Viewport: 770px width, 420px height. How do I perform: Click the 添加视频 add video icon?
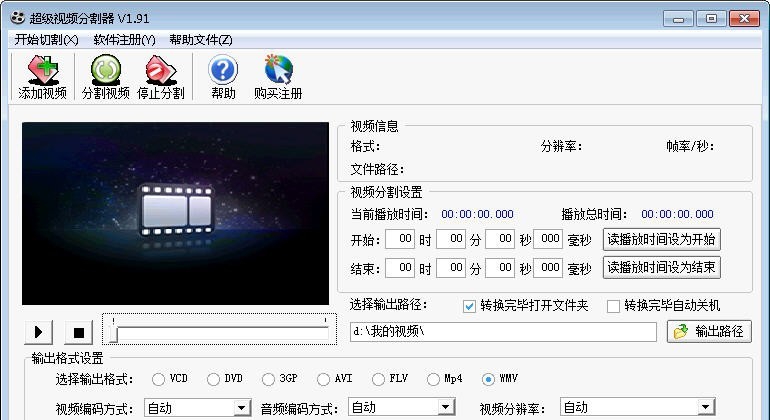click(43, 77)
